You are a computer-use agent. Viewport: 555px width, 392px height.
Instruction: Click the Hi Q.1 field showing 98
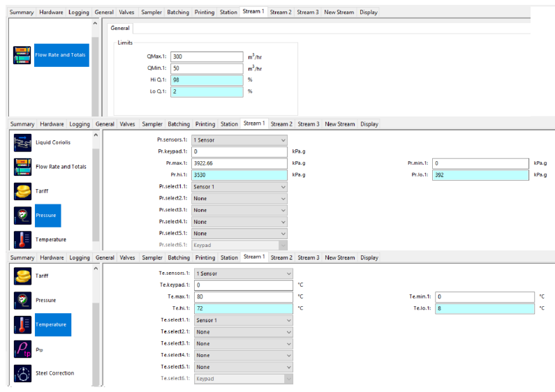pos(207,80)
